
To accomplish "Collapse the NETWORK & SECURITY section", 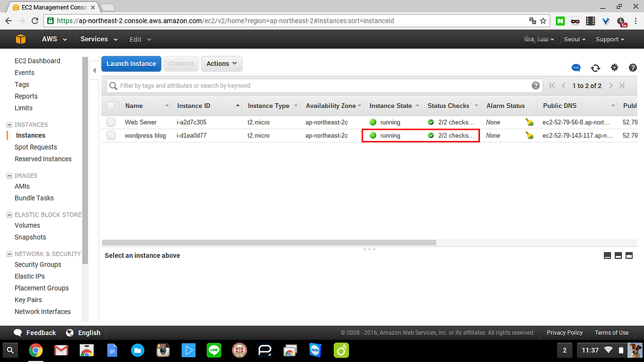I will point(9,254).
